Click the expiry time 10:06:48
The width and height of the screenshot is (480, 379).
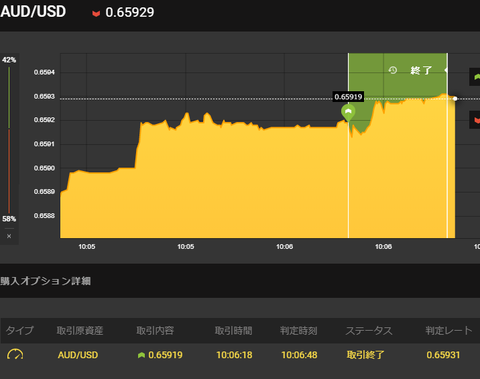299,355
